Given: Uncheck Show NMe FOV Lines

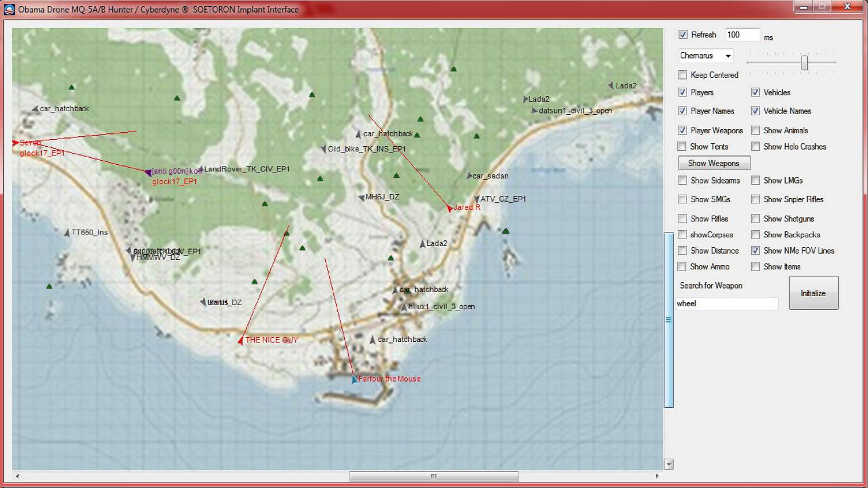Looking at the screenshot, I should coord(755,250).
